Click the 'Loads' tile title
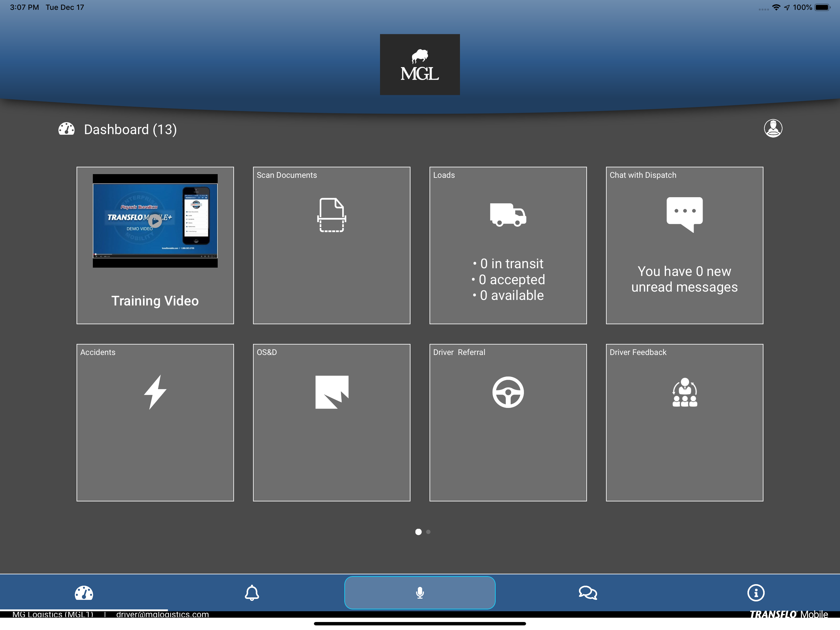 (444, 175)
